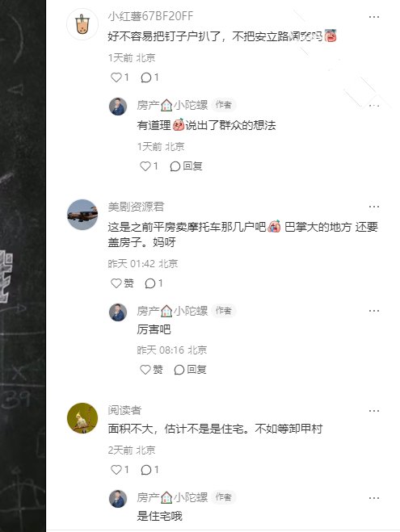Open more options for 小红薯67BF20FF's comment
The width and height of the screenshot is (400, 532).
(x=374, y=17)
